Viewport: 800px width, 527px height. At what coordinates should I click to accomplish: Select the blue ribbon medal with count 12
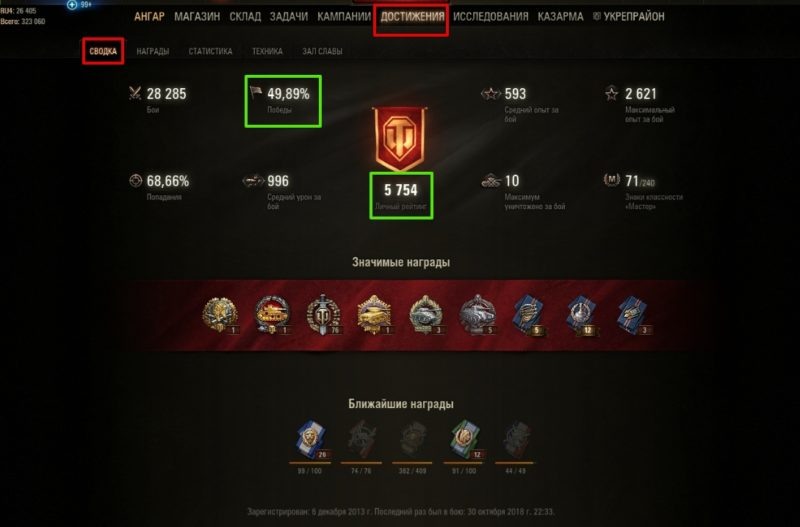click(x=582, y=315)
